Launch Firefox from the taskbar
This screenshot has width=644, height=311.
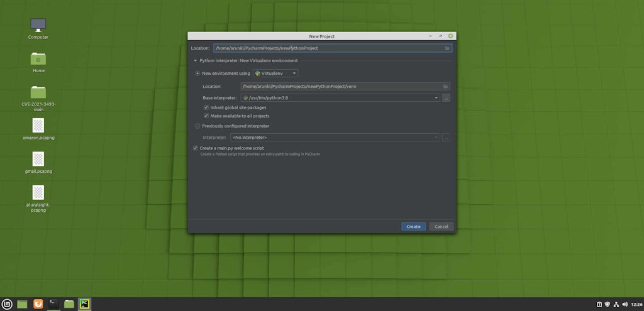[x=38, y=304]
